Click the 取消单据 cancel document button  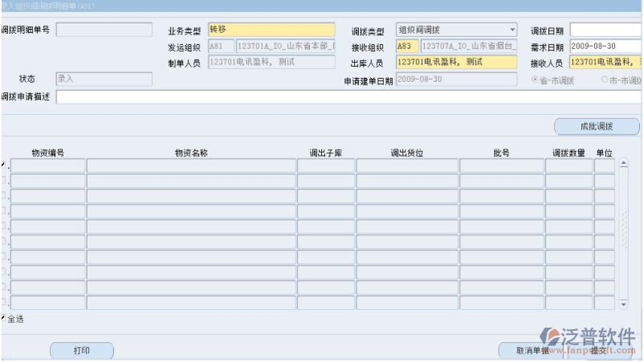tap(532, 350)
